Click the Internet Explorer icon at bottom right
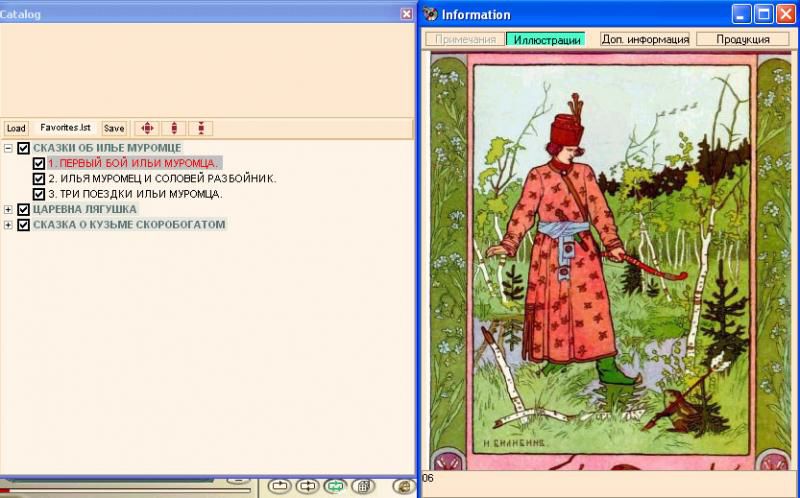The height and width of the screenshot is (498, 800). (402, 486)
